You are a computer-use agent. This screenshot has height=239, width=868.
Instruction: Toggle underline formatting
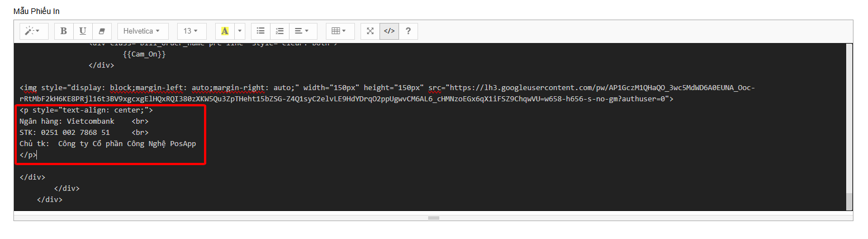point(83,31)
